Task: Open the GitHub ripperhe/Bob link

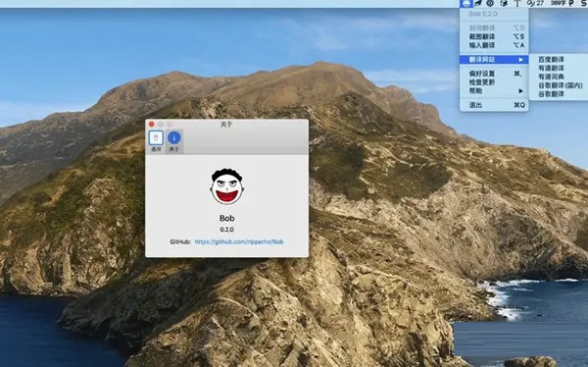Action: point(239,242)
